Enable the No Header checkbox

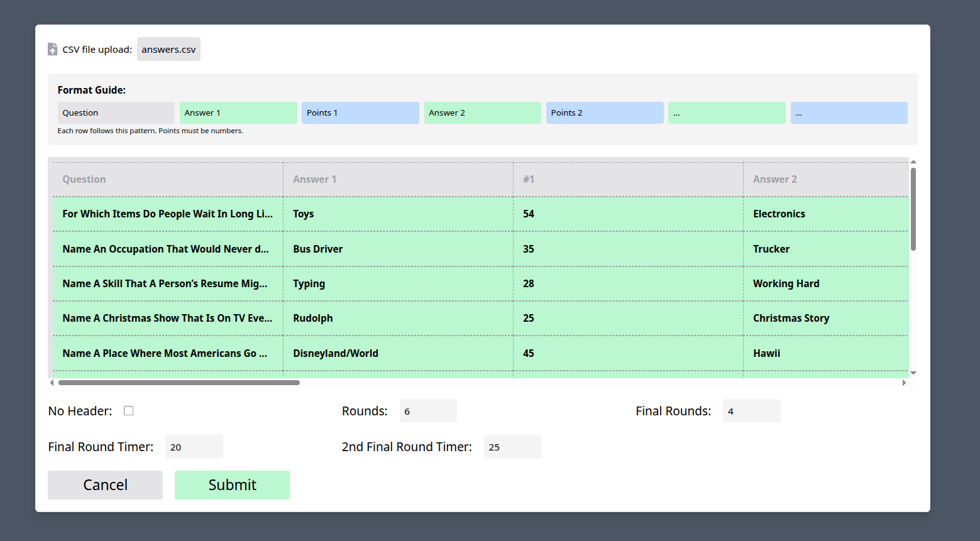pos(128,410)
